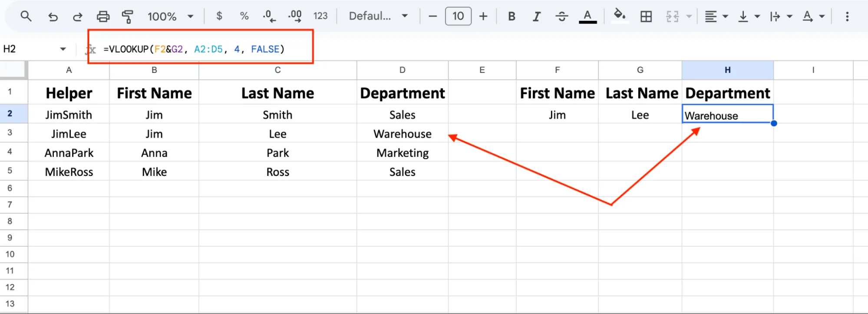Expand the merge cells dropdown arrow
868x314 pixels.
[689, 17]
